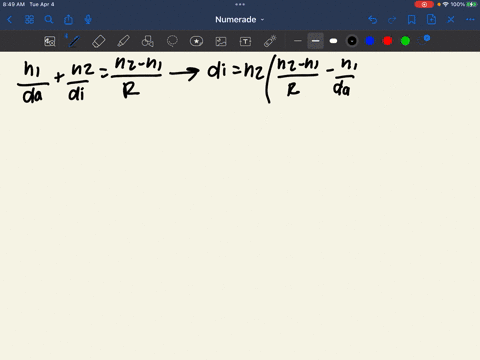The height and width of the screenshot is (360, 480).
Task: Select the zoom window tool
Action: click(x=50, y=41)
